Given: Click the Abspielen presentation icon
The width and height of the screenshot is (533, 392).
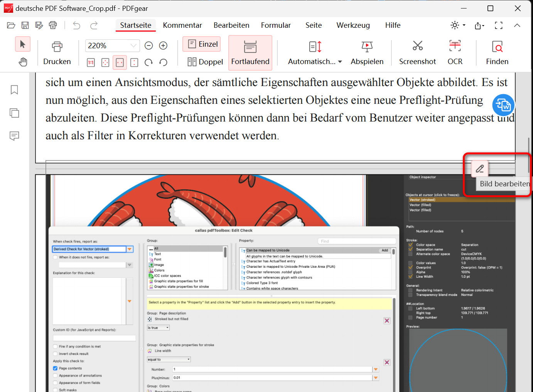Looking at the screenshot, I should pyautogui.click(x=367, y=52).
